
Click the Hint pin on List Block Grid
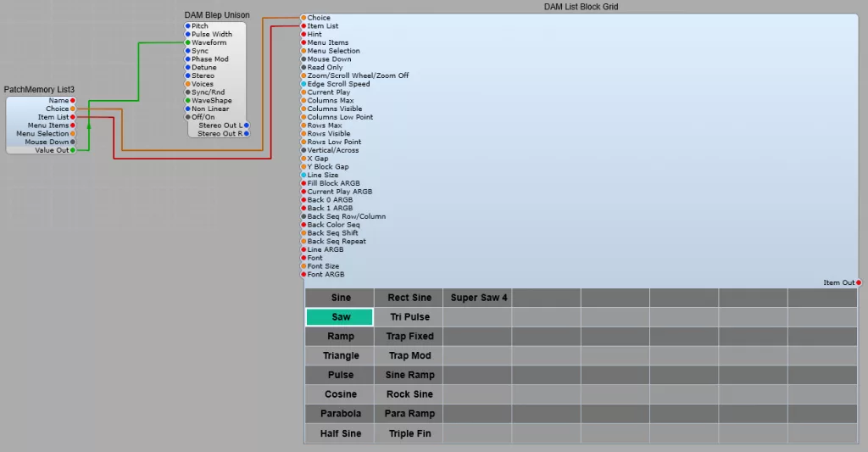pos(303,34)
